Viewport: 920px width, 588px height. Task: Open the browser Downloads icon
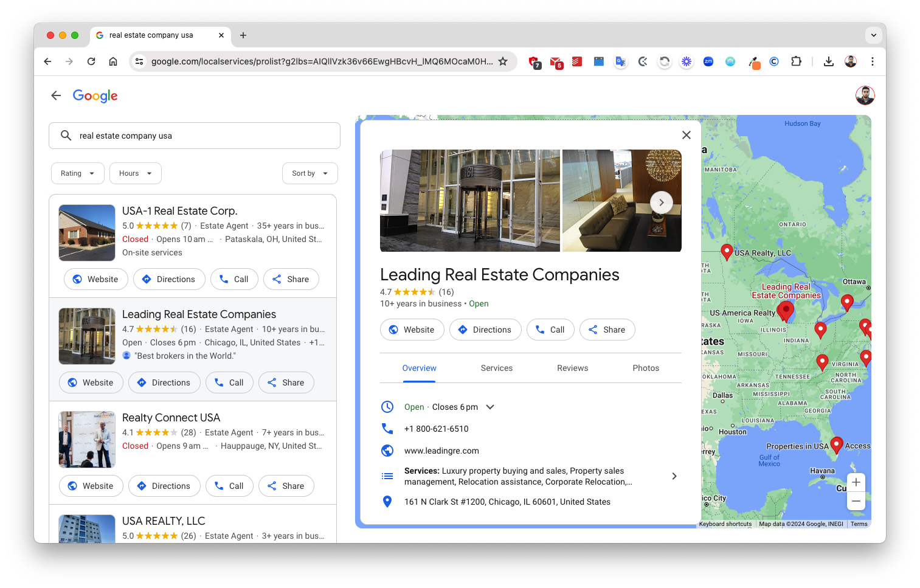pos(828,61)
